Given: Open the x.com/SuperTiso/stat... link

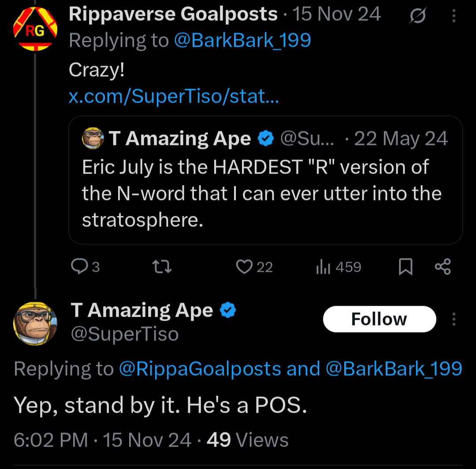Looking at the screenshot, I should click(x=174, y=96).
